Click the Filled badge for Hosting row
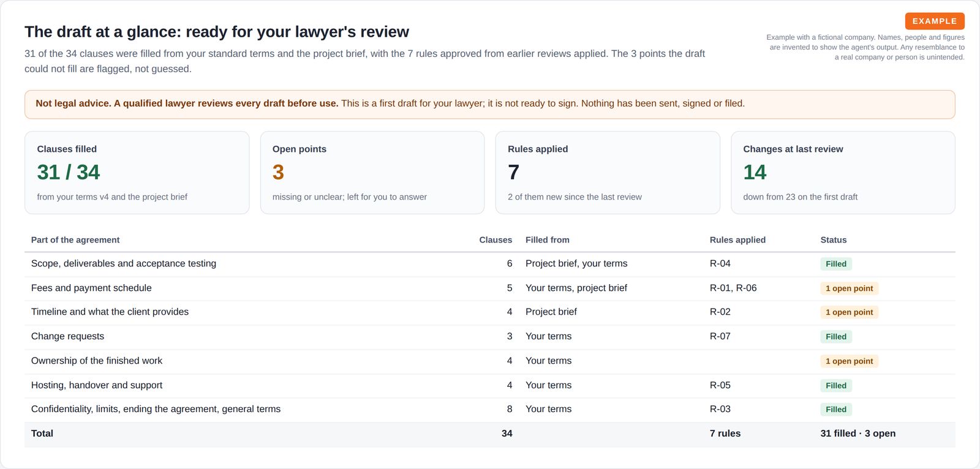 tap(836, 386)
